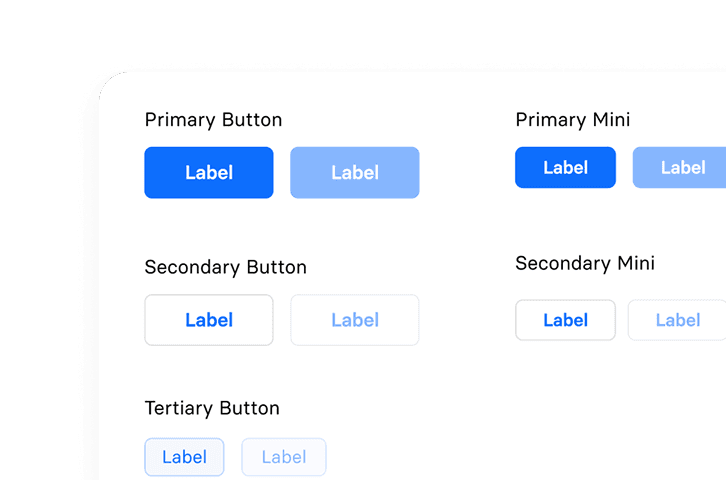Select the faded Secondary Mini Label button
Image resolution: width=726 pixels, height=480 pixels.
tap(677, 320)
